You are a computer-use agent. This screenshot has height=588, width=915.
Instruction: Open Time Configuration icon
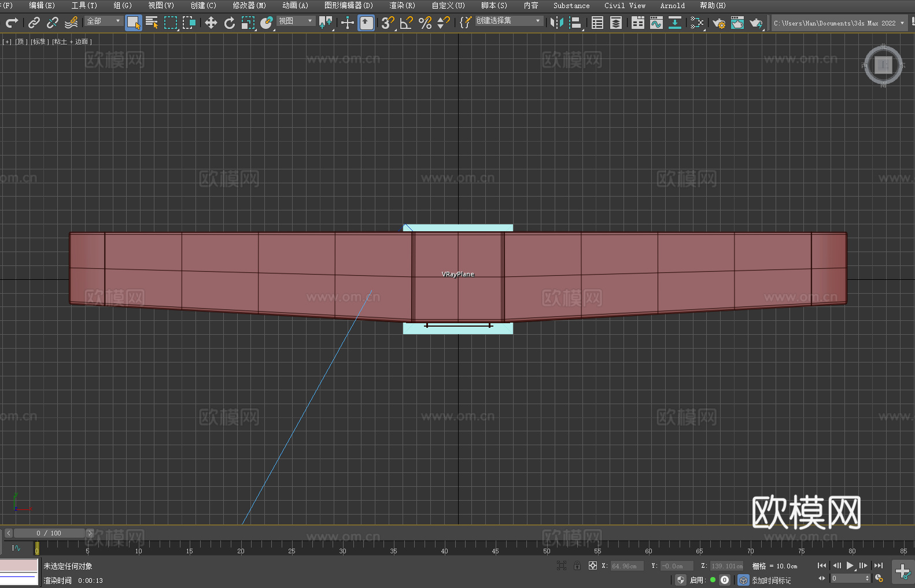[x=879, y=578]
